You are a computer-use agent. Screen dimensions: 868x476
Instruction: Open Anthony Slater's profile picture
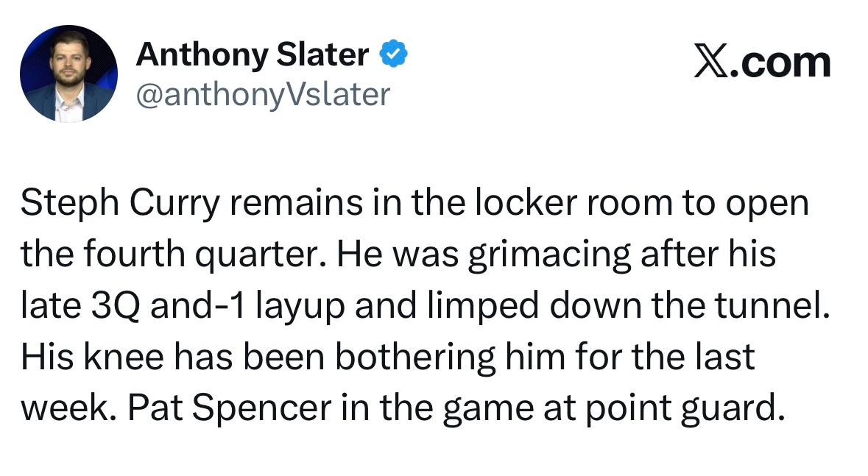point(68,73)
